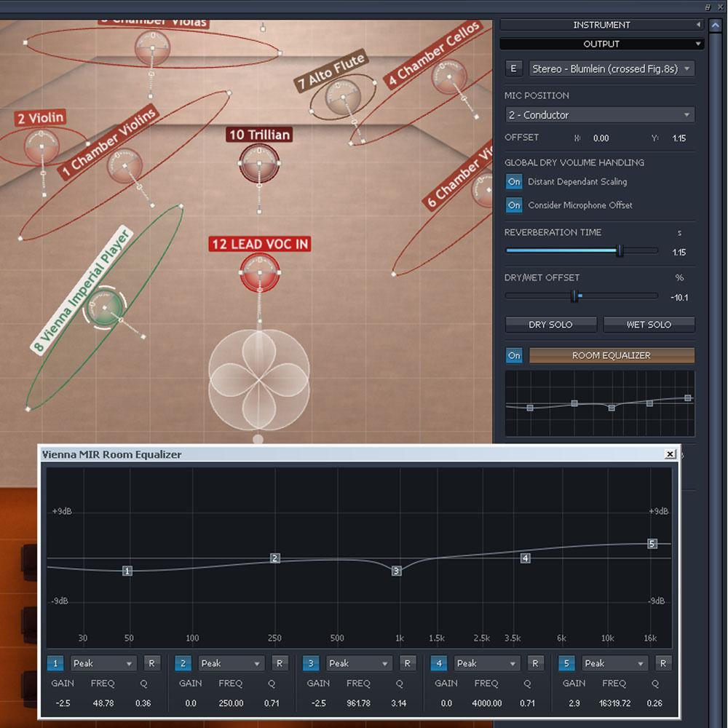Switch to the OUTPUT tab
Image resolution: width=728 pixels, height=728 pixels.
tap(601, 44)
